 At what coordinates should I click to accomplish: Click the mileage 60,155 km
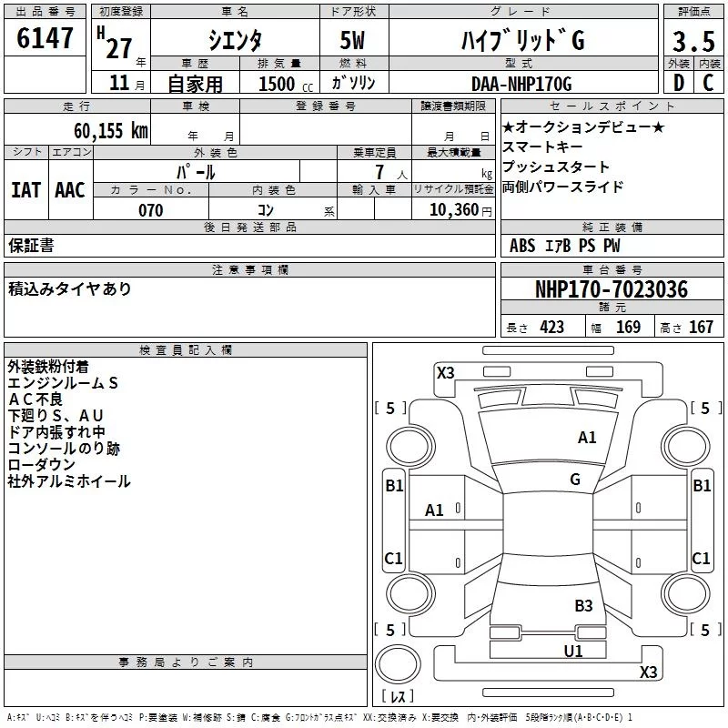pos(111,130)
